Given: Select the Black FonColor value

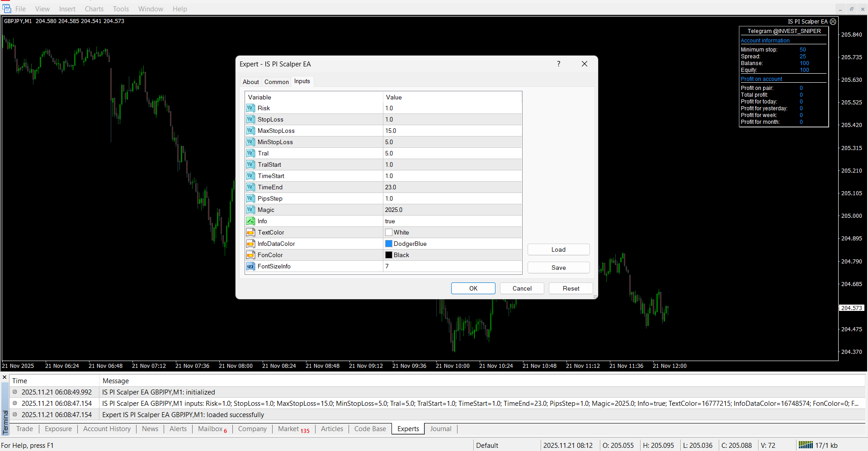Looking at the screenshot, I should pos(401,255).
